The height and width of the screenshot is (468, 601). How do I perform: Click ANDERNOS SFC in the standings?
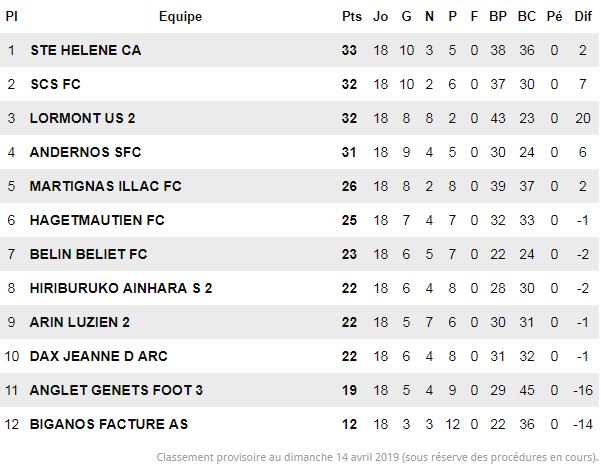click(85, 152)
